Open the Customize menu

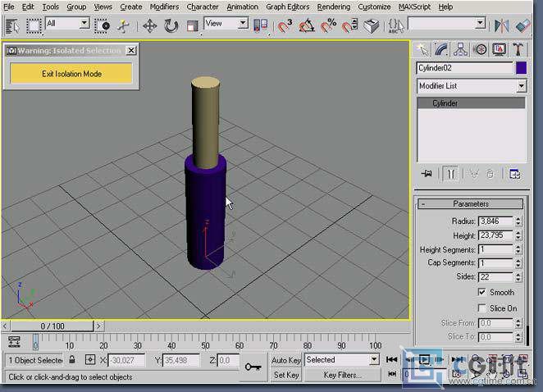click(x=374, y=7)
